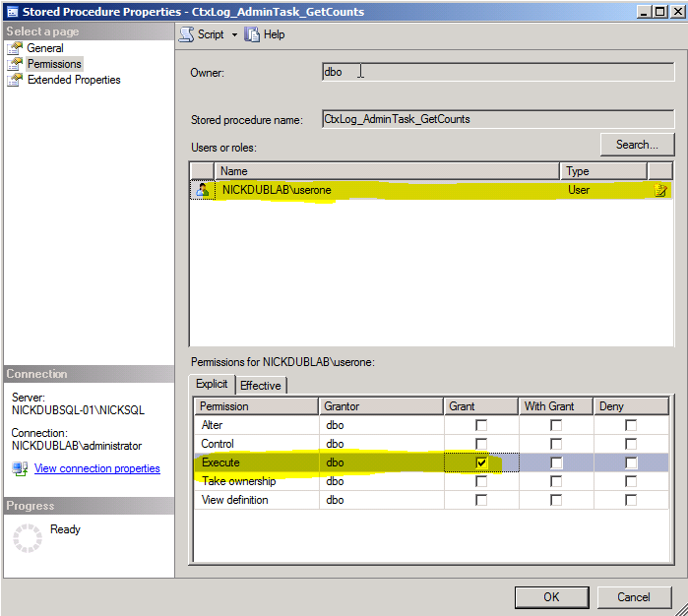Click the edit icon in userone row

click(x=661, y=190)
